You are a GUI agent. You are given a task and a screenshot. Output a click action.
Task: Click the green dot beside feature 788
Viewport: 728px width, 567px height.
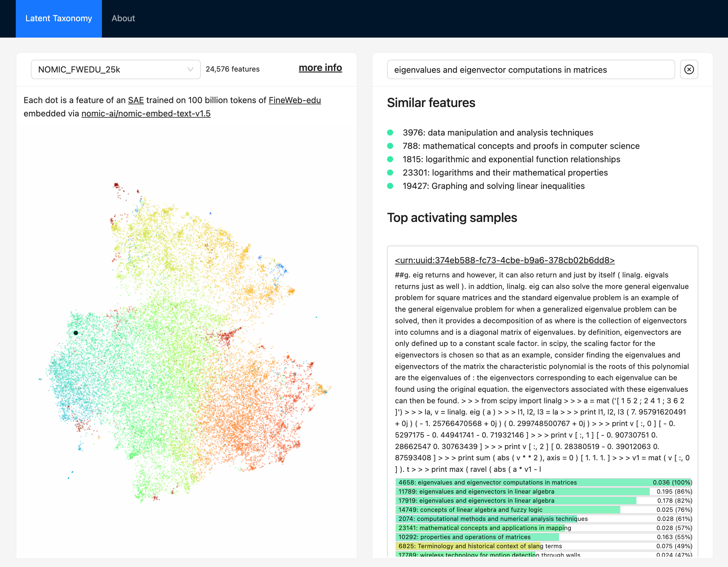[x=390, y=146]
